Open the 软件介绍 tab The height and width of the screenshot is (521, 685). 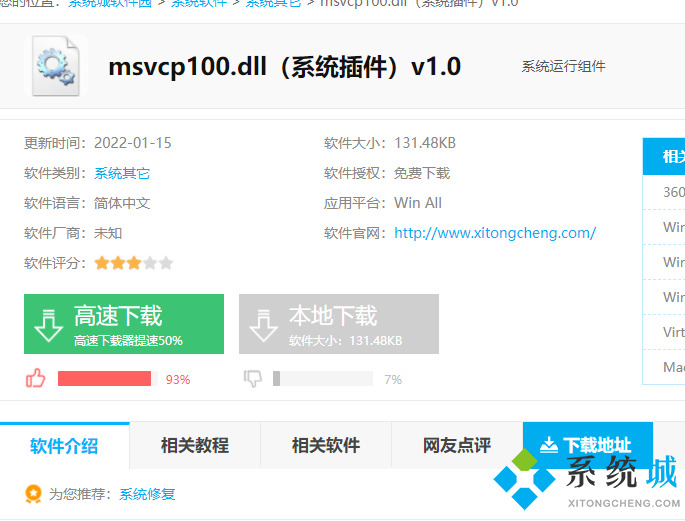tap(64, 446)
